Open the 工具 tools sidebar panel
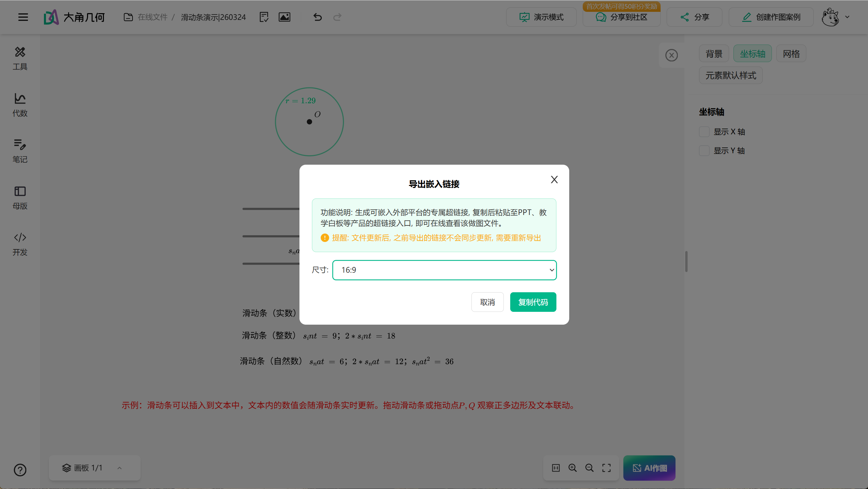This screenshot has width=868, height=489. coord(20,58)
